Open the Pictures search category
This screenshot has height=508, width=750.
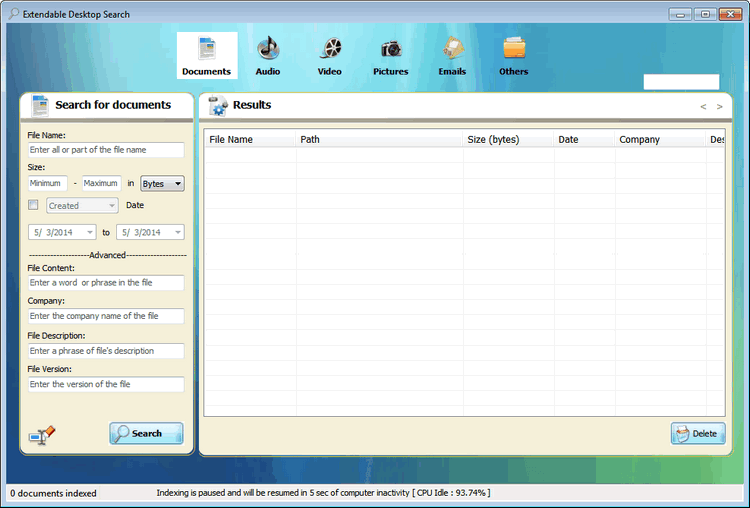pos(391,55)
